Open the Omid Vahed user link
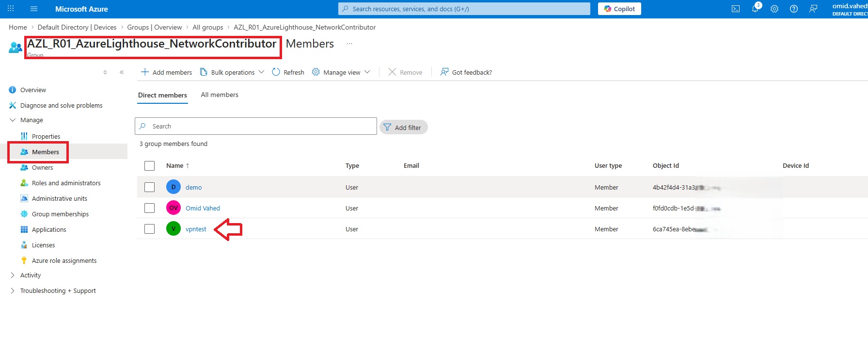868x354 pixels. pos(203,208)
